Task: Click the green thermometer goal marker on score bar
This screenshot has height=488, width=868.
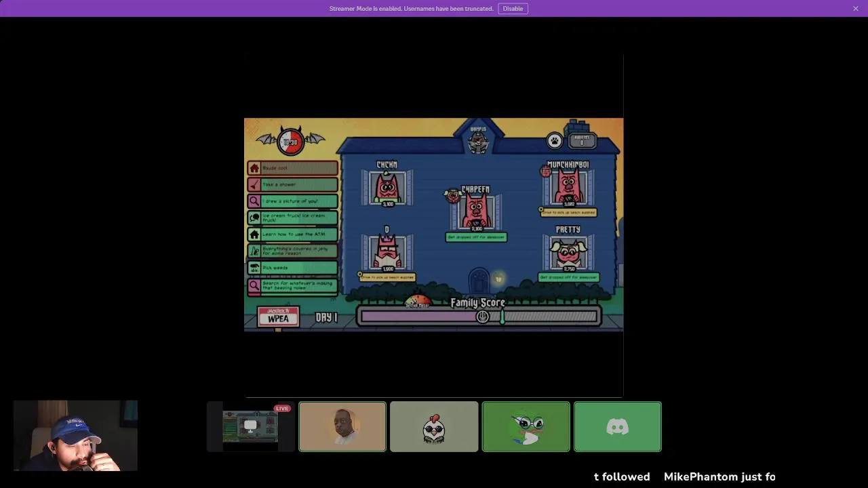Action: 502,316
